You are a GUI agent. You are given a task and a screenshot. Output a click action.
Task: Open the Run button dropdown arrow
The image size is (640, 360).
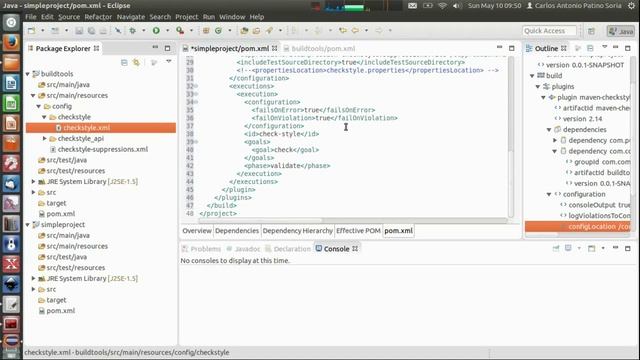(x=167, y=31)
